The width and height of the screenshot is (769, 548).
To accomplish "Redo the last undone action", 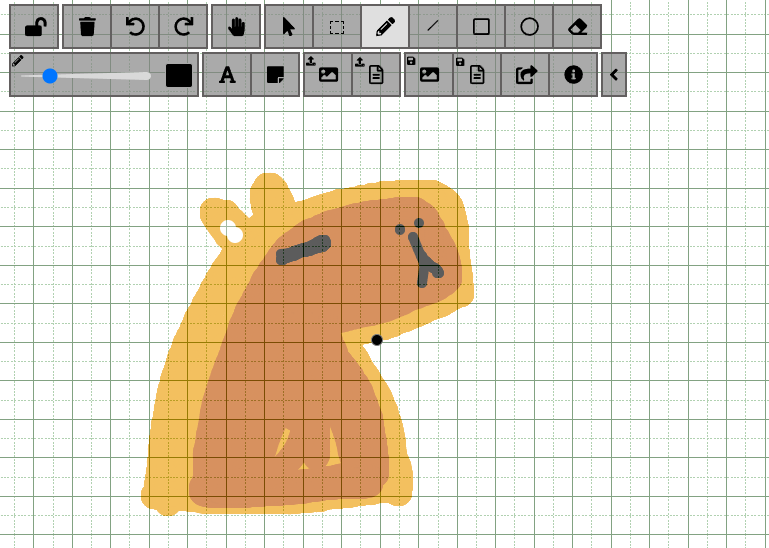I will tap(183, 27).
